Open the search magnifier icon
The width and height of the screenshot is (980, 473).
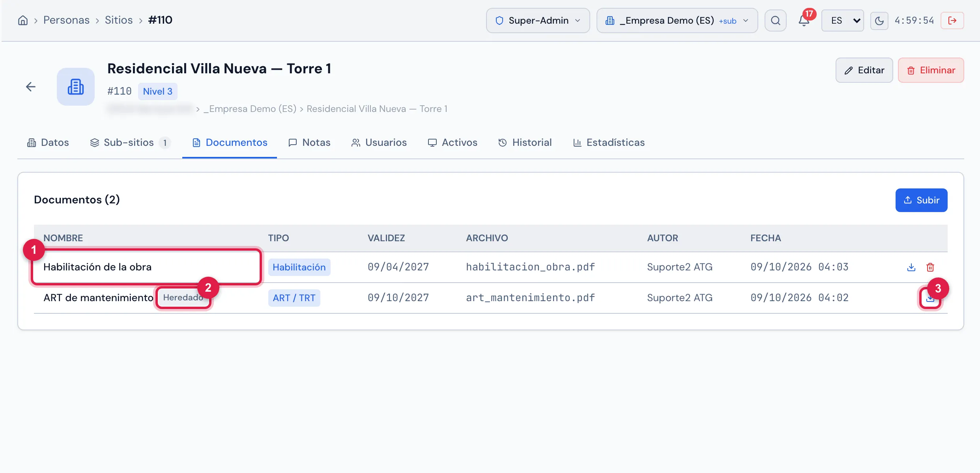[x=775, y=20]
